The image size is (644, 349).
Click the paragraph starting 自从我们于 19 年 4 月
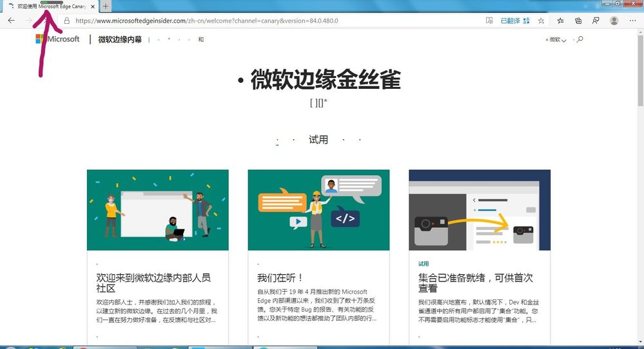pyautogui.click(x=317, y=305)
